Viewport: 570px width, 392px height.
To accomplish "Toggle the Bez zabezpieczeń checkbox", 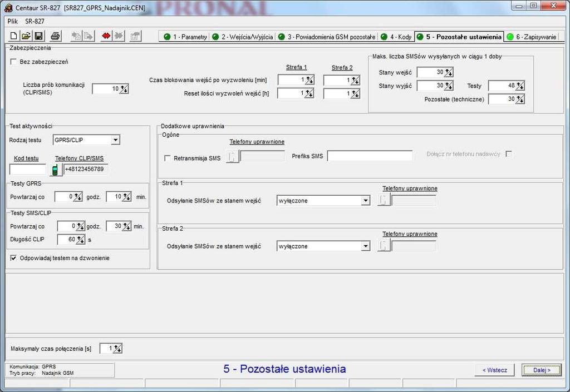I will (x=13, y=62).
